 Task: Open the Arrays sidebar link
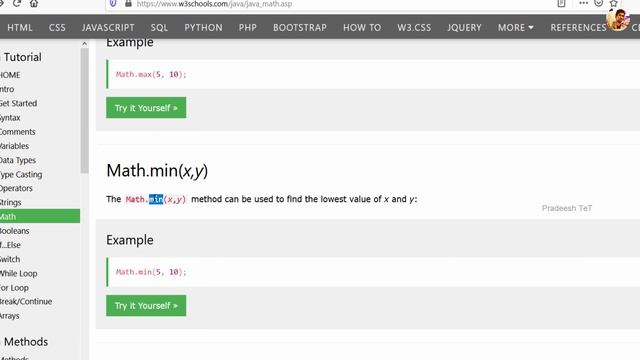pos(9,316)
